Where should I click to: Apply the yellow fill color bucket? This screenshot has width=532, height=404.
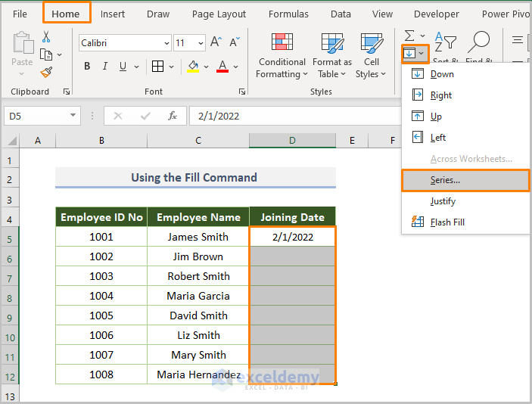coord(193,66)
